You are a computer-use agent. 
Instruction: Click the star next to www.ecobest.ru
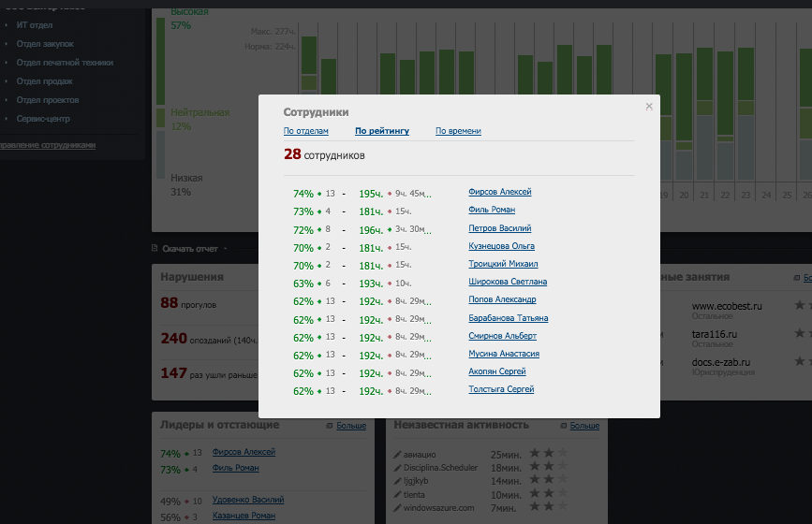tap(800, 305)
